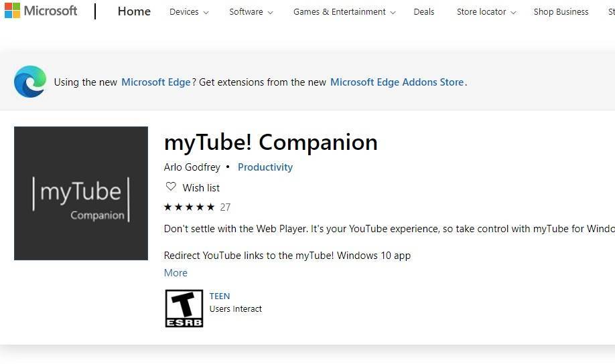This screenshot has height=364, width=615.
Task: Click the 27 ratings count
Action: (225, 207)
